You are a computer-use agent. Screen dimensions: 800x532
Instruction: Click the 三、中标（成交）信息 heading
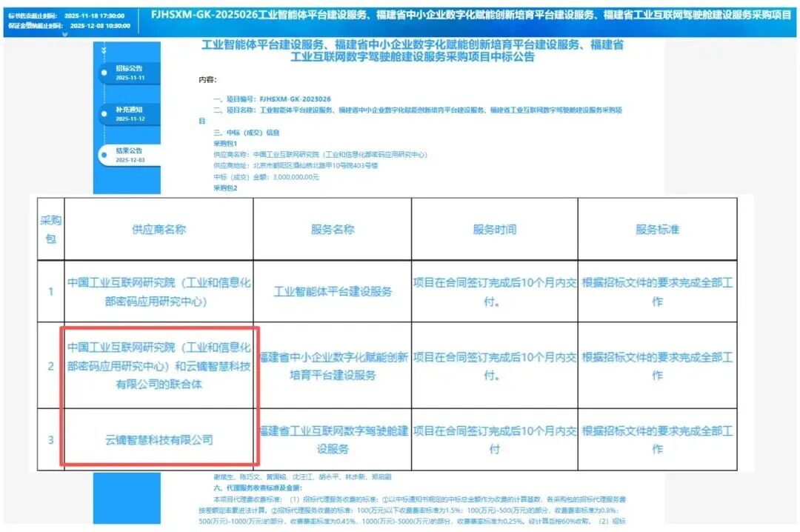247,133
